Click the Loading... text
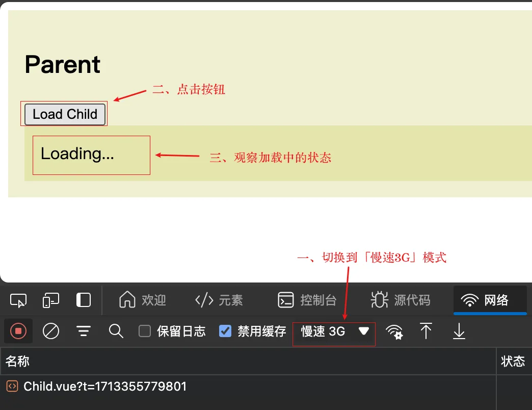This screenshot has height=410, width=532. [x=77, y=154]
